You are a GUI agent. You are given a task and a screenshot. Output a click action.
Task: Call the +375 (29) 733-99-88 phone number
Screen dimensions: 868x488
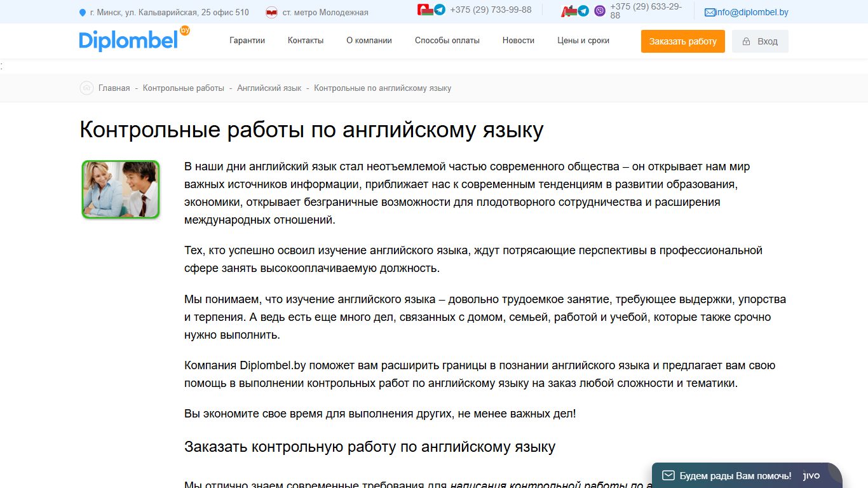[491, 10]
